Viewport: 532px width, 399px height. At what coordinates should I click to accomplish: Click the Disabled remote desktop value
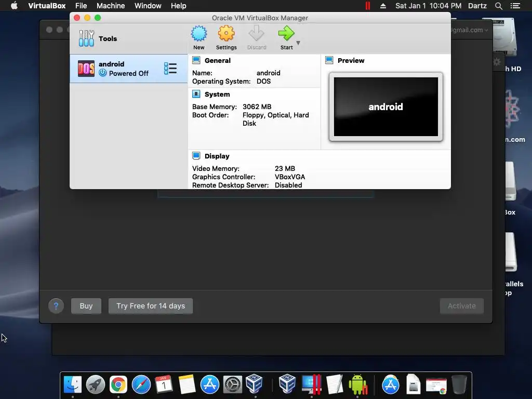tap(288, 185)
